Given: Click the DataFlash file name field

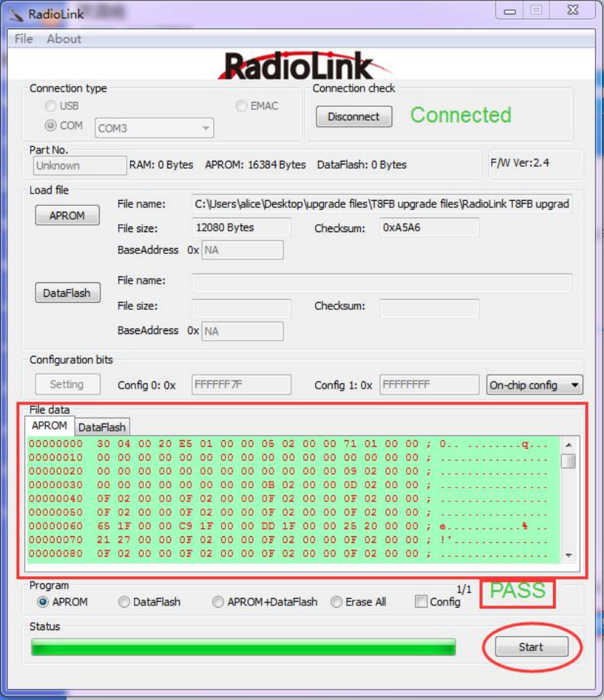Looking at the screenshot, I should 382,282.
